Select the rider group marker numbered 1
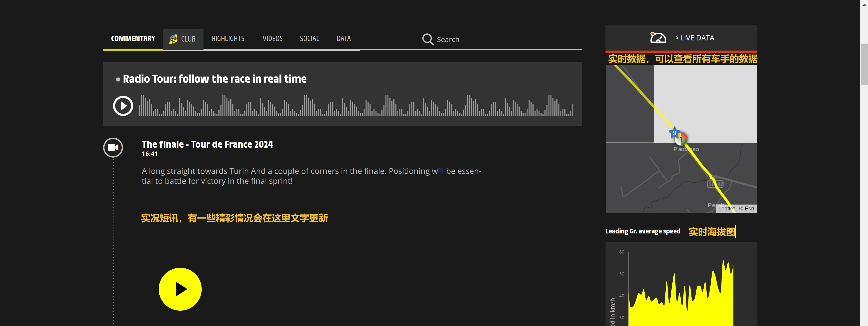868x326 pixels. (681, 139)
